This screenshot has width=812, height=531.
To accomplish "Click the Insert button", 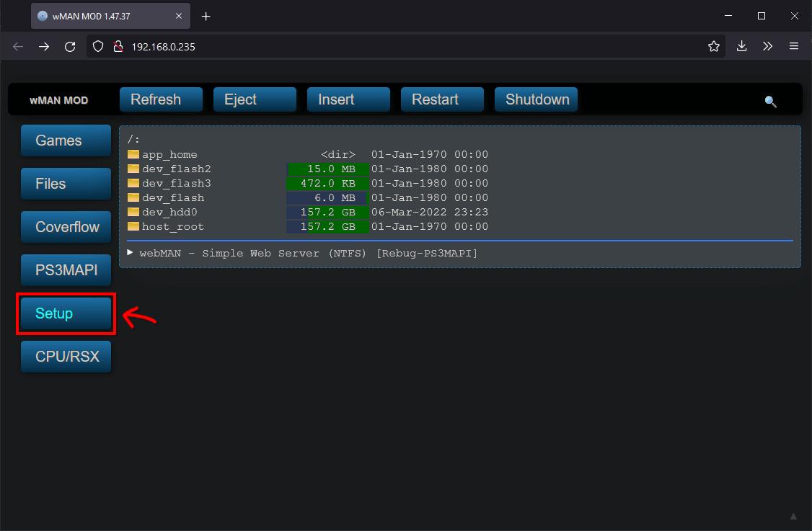I will [x=348, y=99].
